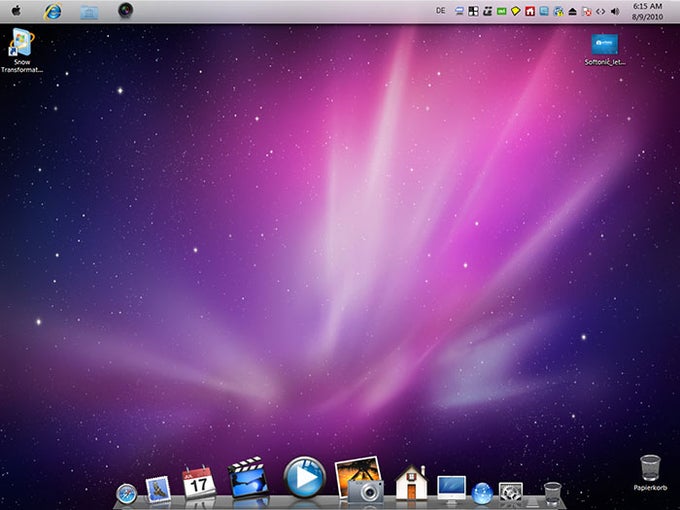Click the angle brackets tray icon

click(601, 12)
